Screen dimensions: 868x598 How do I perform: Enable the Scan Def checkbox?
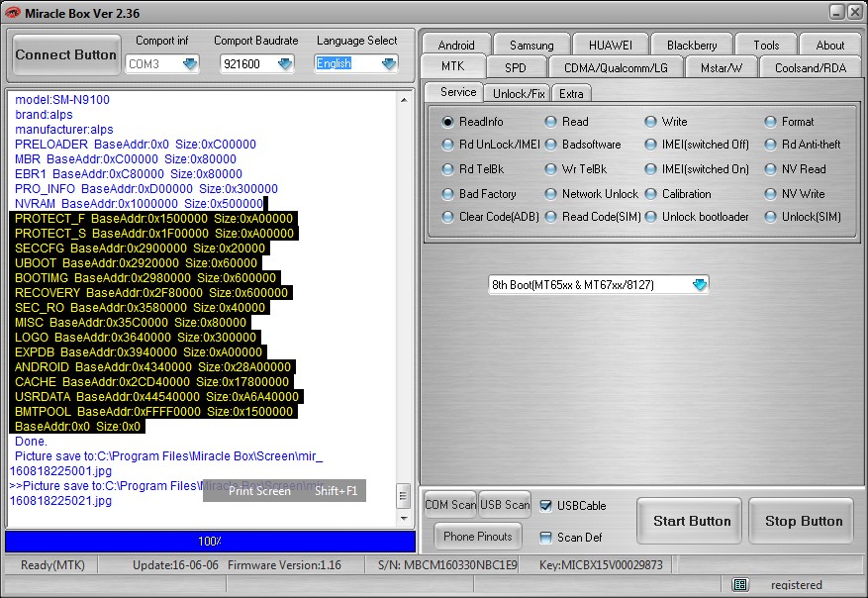(545, 537)
